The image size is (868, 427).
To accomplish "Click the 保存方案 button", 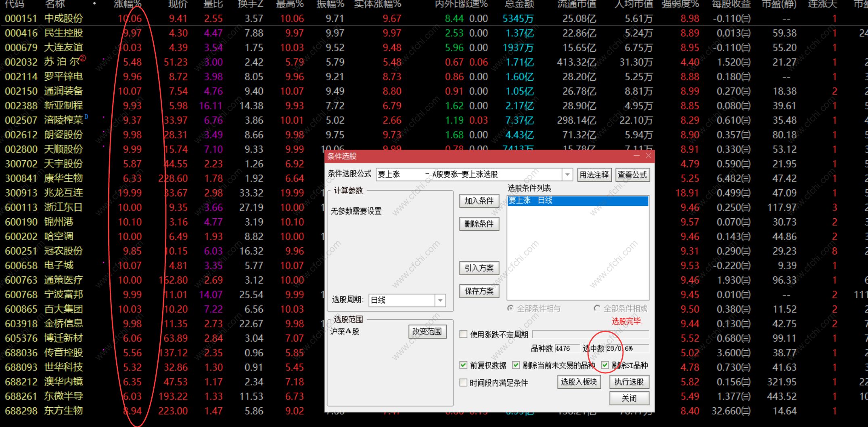I will coord(479,291).
